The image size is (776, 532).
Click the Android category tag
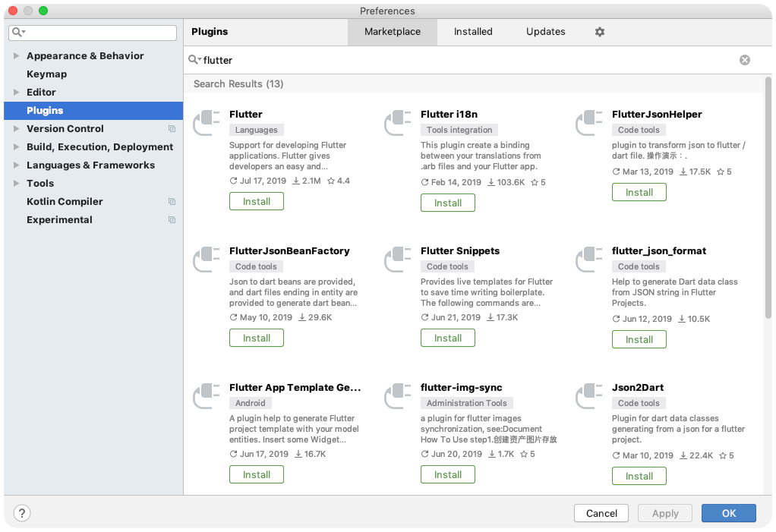click(x=250, y=403)
